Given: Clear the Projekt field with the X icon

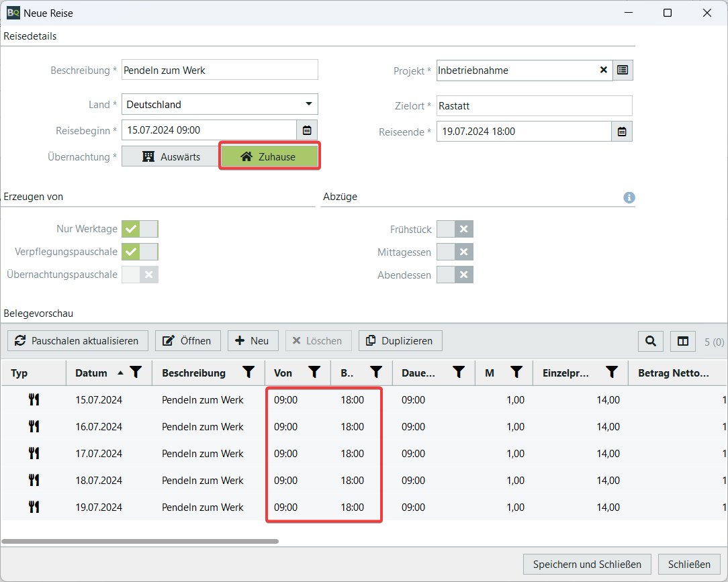Looking at the screenshot, I should [x=603, y=70].
